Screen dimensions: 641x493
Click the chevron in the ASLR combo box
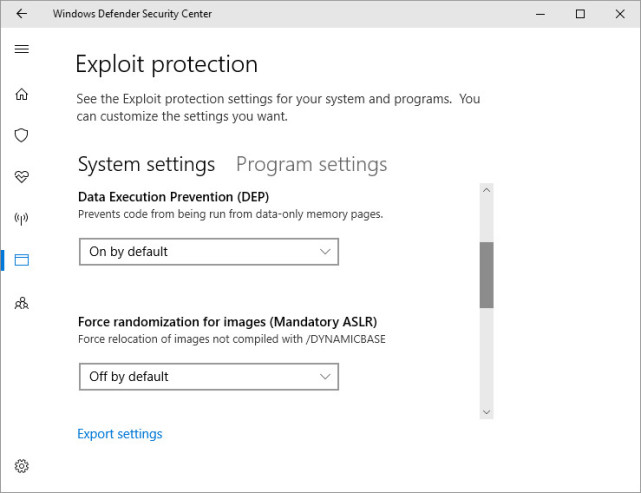[x=325, y=376]
